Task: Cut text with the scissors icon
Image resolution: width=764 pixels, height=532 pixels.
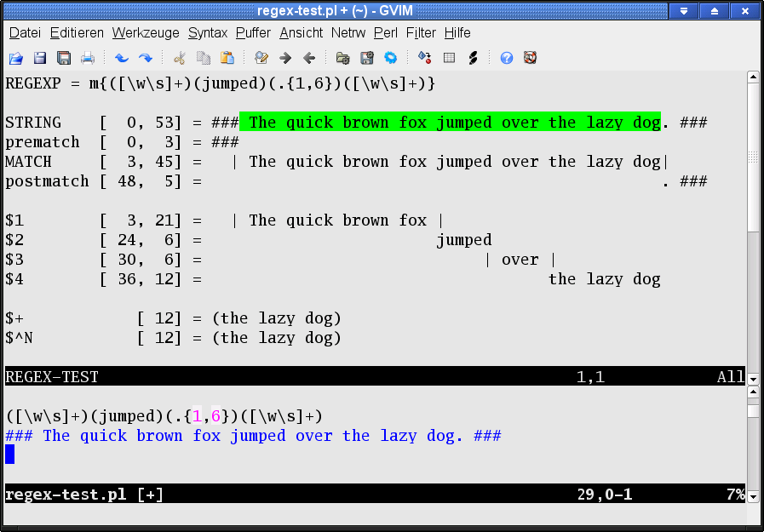Action: click(181, 58)
